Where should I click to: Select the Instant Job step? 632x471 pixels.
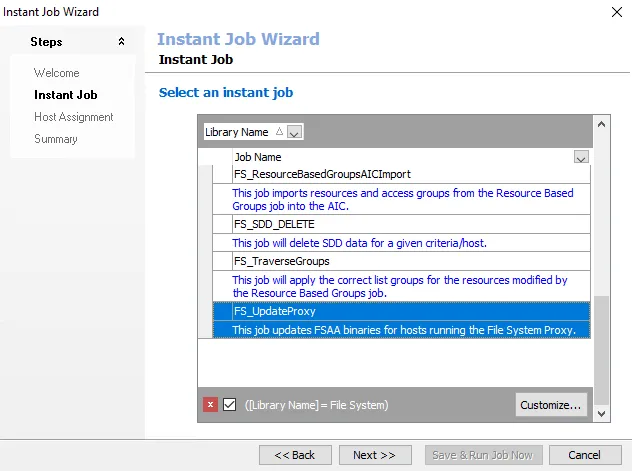[66, 95]
